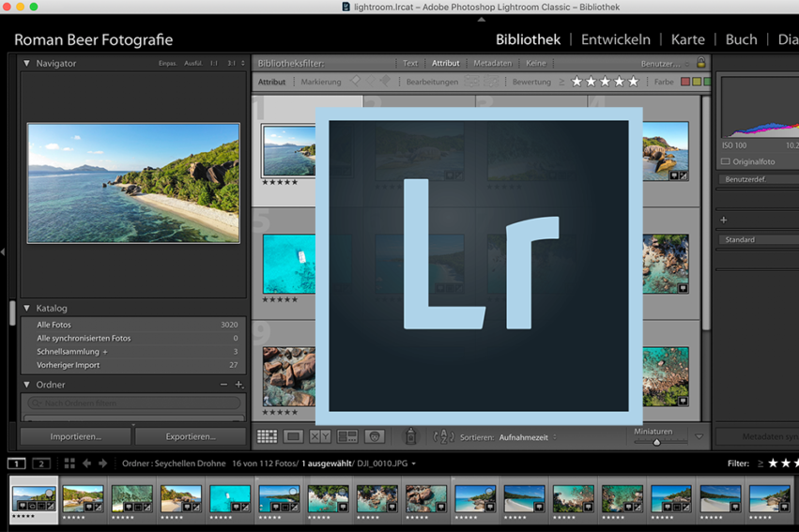Open People (face) view icon
799x532 pixels.
click(x=374, y=436)
